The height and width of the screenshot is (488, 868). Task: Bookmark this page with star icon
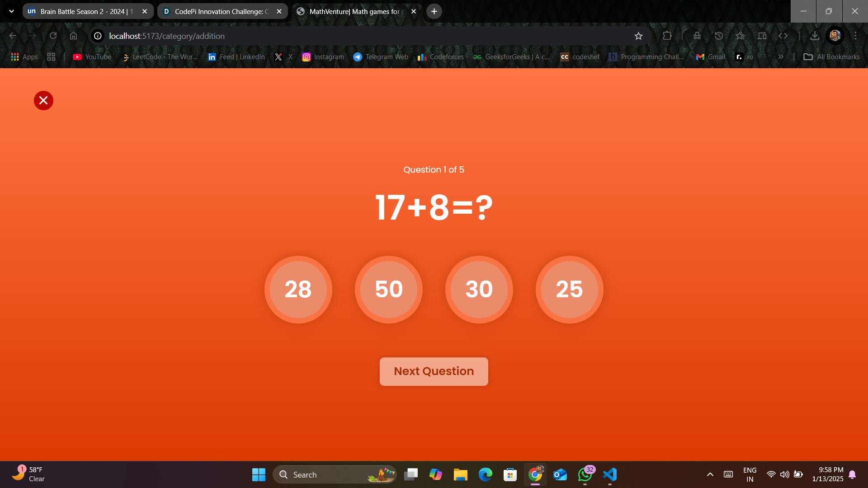[x=638, y=36]
